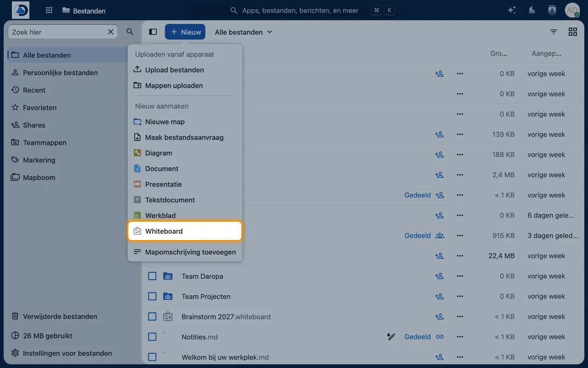Tick the Brainstorm 2027.whiteboard checkbox
The image size is (588, 368).
[152, 316]
